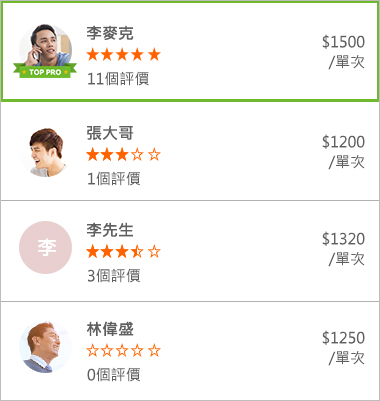Open the 3個評價 reviews
Image resolution: width=380 pixels, height=401 pixels.
pos(114,276)
